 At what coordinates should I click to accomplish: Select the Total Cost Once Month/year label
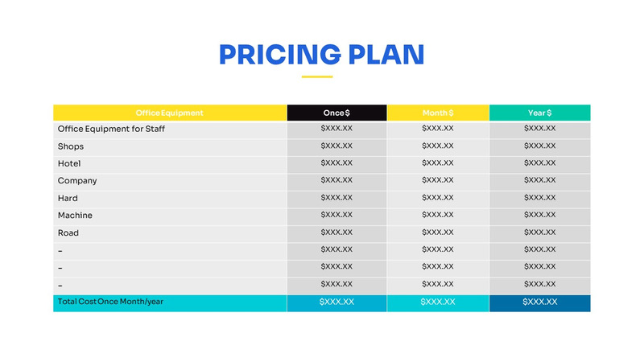110,302
